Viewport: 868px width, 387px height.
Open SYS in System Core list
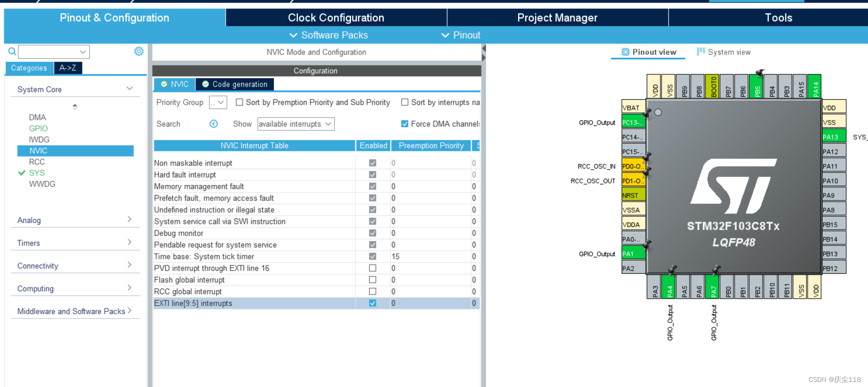click(37, 173)
